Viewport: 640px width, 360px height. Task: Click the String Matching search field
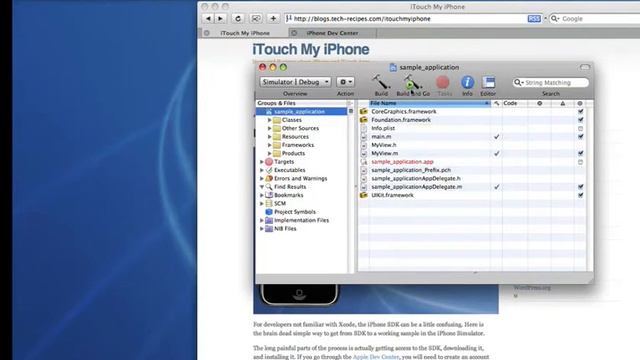551,82
